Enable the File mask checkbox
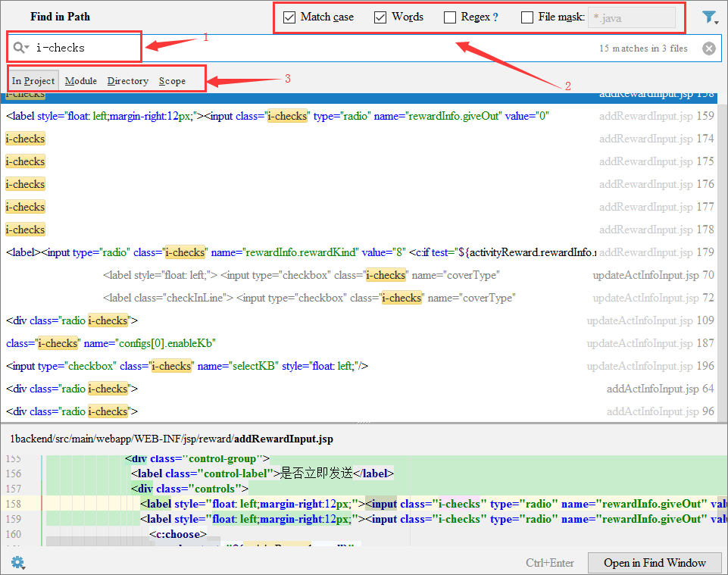Viewport: 728px width, 575px height. click(x=527, y=17)
